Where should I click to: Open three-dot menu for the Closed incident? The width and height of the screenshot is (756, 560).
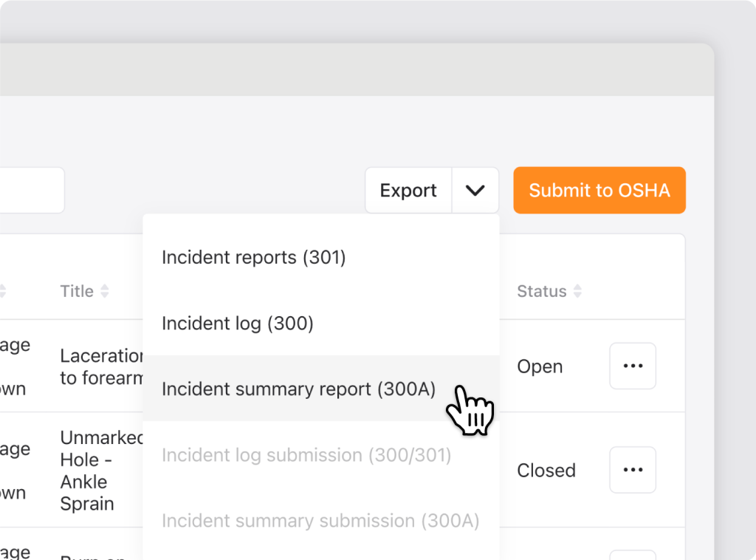[633, 470]
